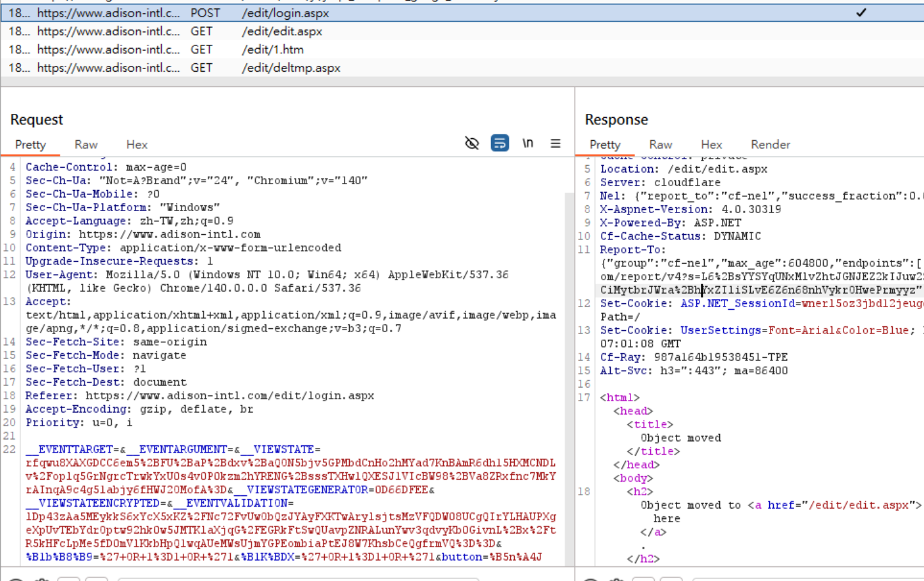This screenshot has width=924, height=581.
Task: Open the Response Render tab
Action: (x=771, y=145)
